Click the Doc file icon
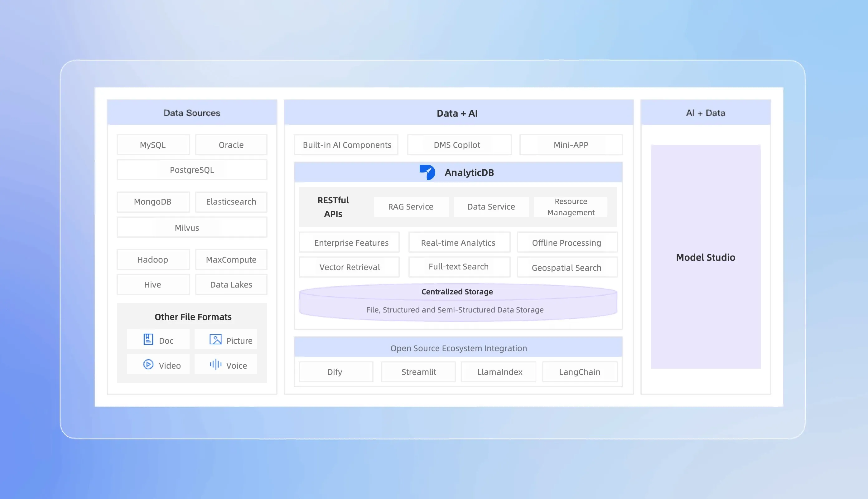The height and width of the screenshot is (499, 868). click(x=148, y=339)
